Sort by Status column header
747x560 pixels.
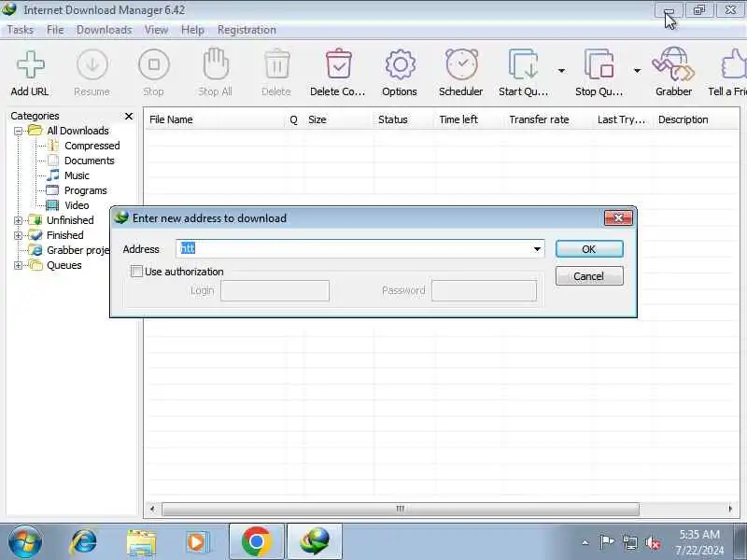click(404, 119)
